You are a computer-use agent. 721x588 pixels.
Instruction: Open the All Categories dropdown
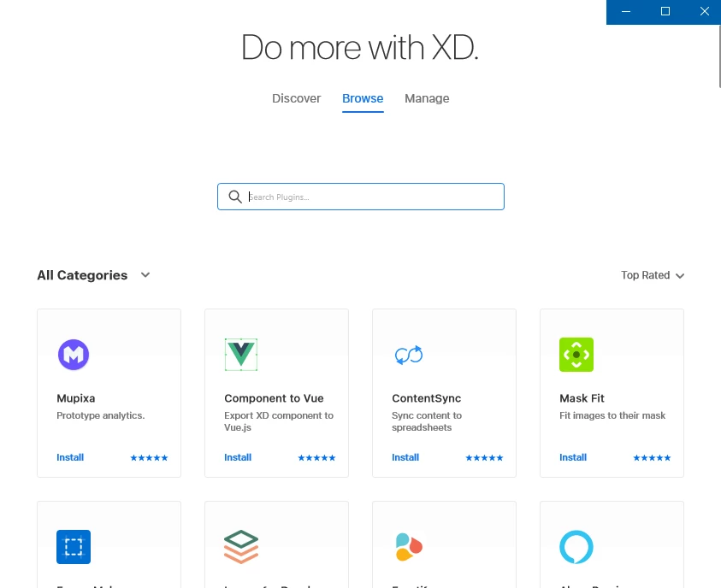coord(94,275)
